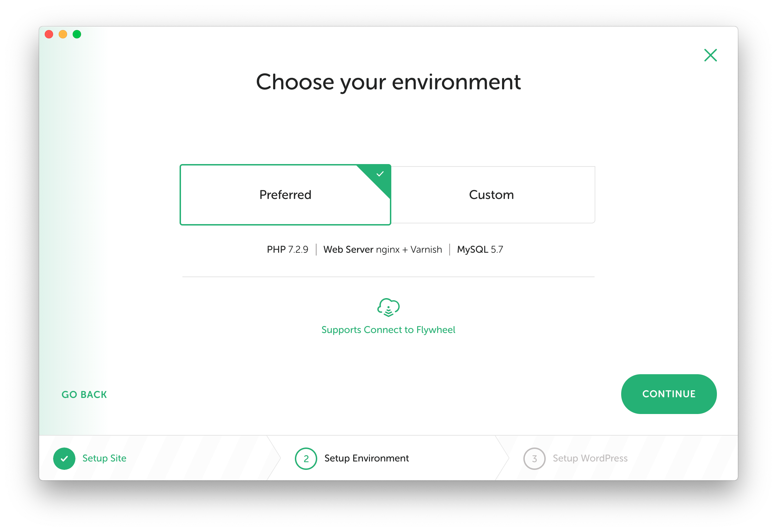Viewport: 777px width, 532px height.
Task: Select the Preferred environment option
Action: click(285, 195)
